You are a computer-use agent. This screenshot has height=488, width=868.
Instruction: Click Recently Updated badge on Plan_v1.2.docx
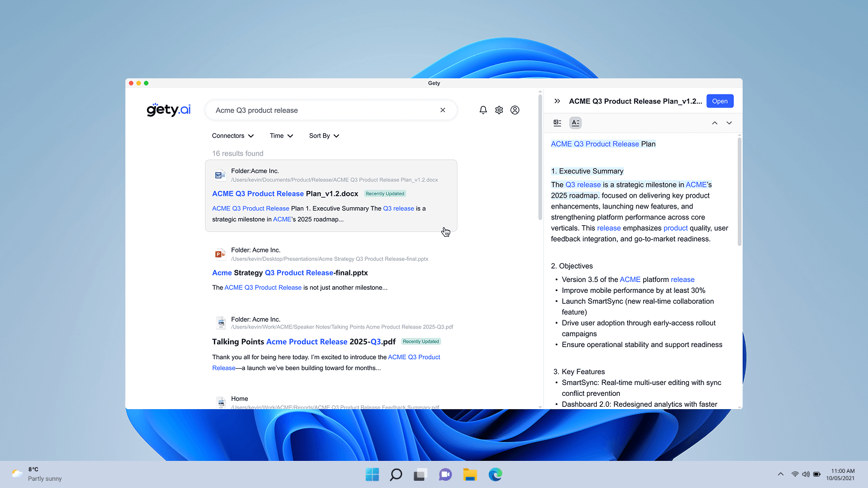pyautogui.click(x=385, y=193)
